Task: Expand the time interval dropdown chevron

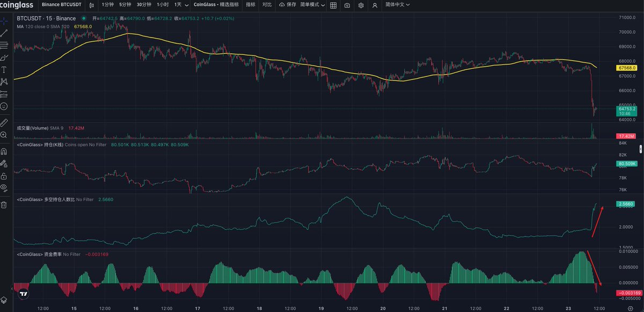Action: 186,5
